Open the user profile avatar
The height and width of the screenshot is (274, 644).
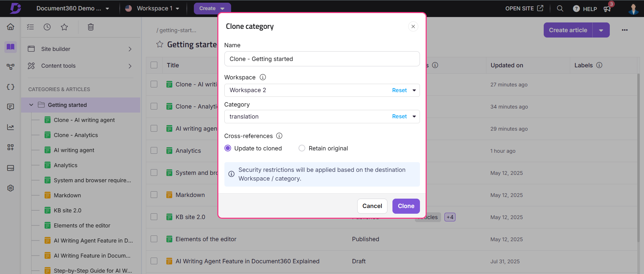point(633,9)
